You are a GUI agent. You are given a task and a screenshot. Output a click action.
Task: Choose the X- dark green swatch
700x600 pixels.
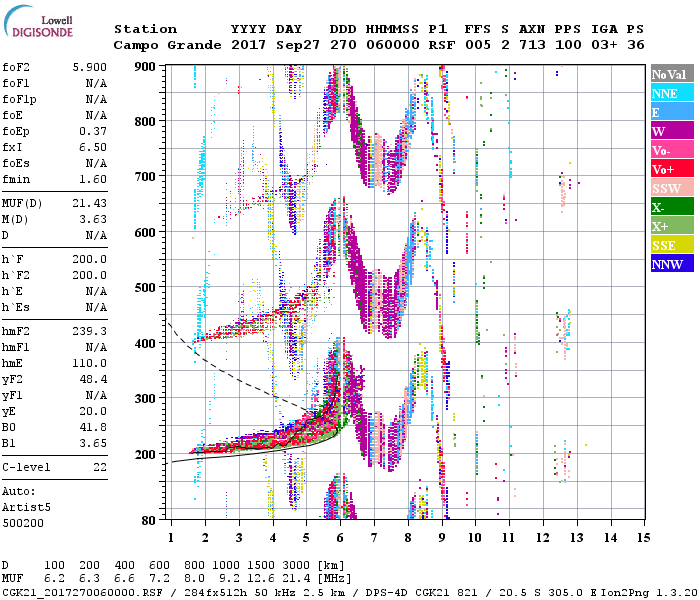pyautogui.click(x=672, y=206)
